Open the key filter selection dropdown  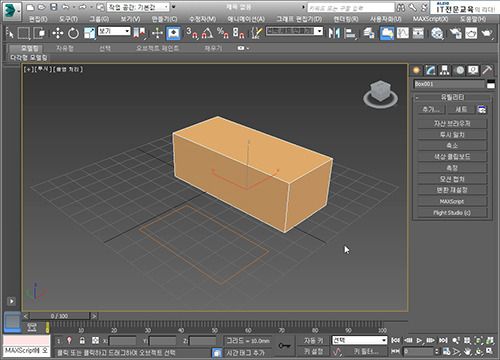360,340
